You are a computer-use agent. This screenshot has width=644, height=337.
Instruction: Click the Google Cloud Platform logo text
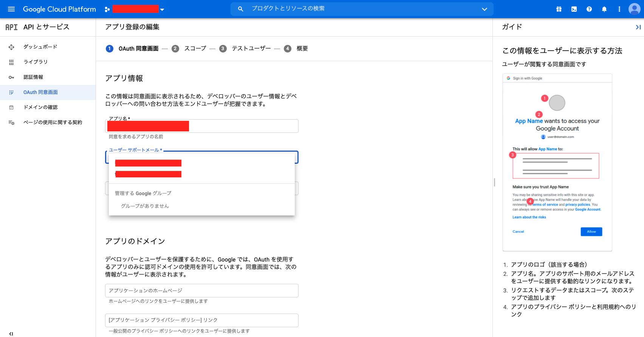(59, 9)
